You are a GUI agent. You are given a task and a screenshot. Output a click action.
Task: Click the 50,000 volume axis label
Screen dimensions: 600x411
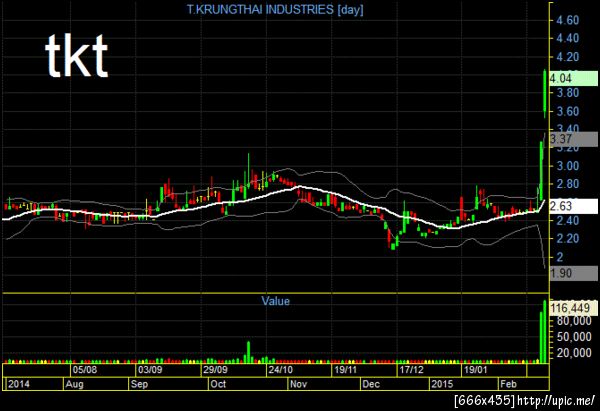[x=574, y=337]
